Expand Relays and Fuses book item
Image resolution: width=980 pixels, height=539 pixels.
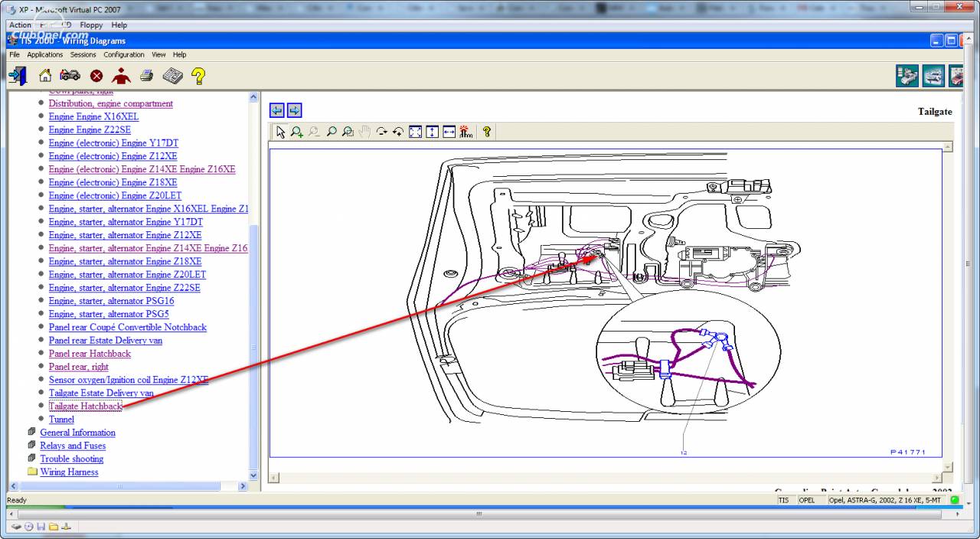(x=73, y=446)
